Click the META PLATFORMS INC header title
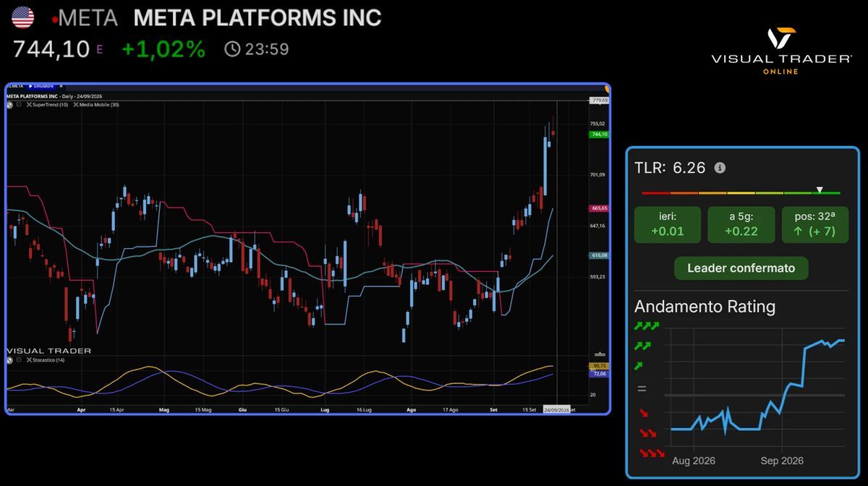Screen dimensions: 868x486 [258, 17]
